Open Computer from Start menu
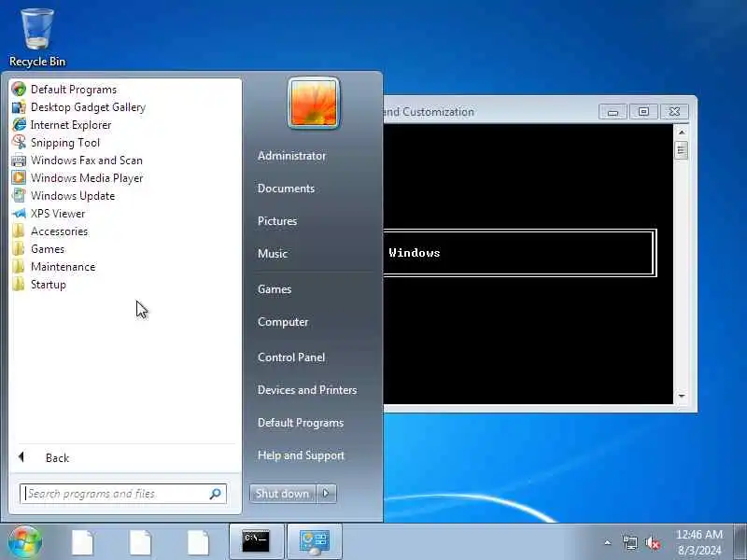Viewport: 747px width, 560px height. tap(283, 322)
